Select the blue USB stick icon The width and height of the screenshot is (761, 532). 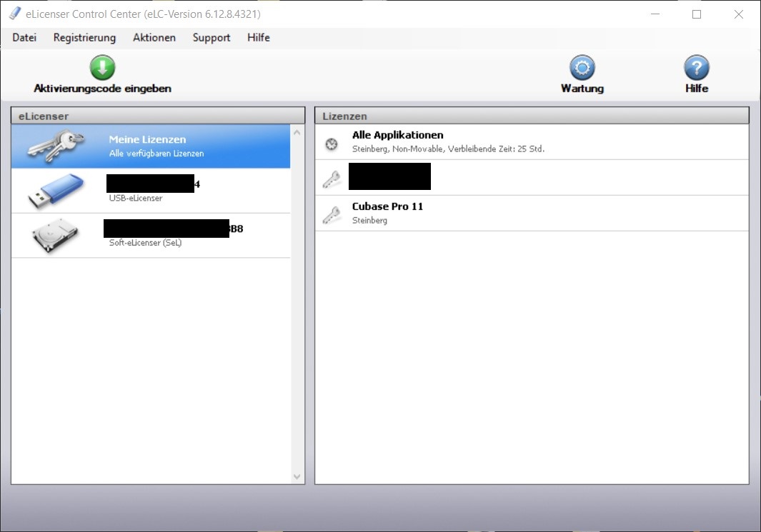(56, 191)
